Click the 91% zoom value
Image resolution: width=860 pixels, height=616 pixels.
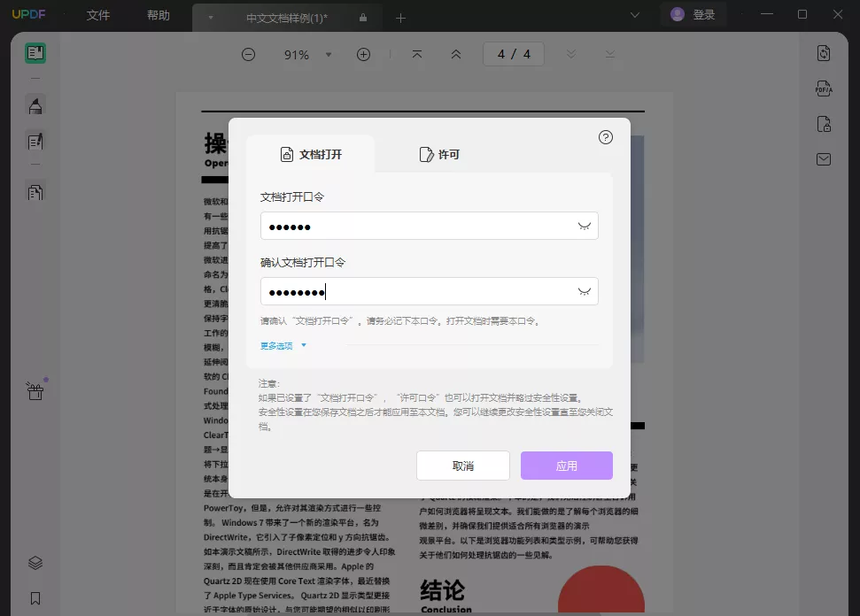coord(297,55)
